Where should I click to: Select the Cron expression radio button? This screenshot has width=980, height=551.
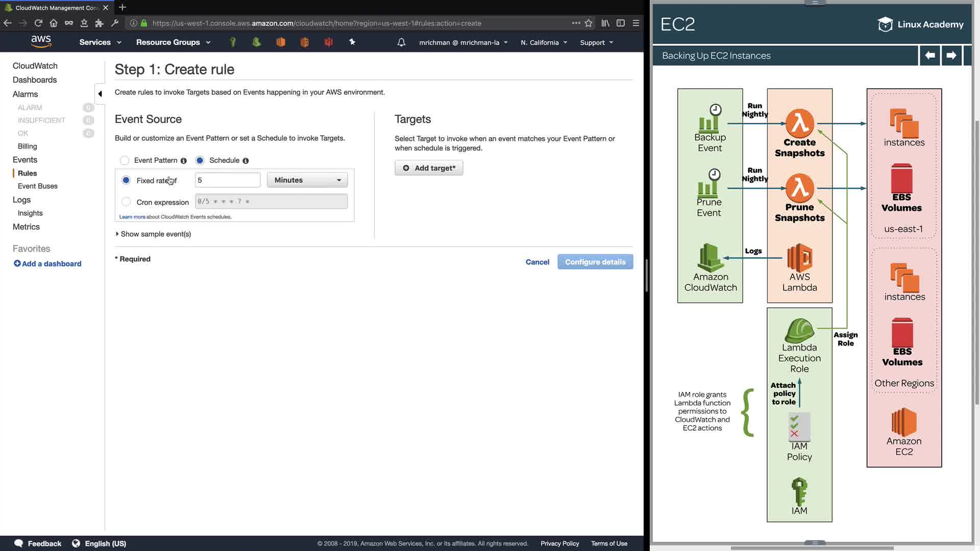(126, 202)
